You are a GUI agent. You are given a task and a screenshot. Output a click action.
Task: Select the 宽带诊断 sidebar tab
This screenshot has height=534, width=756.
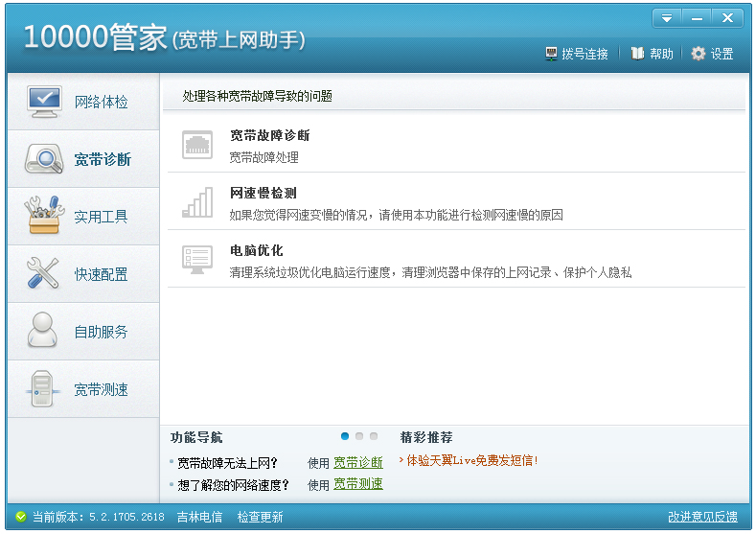coord(83,159)
